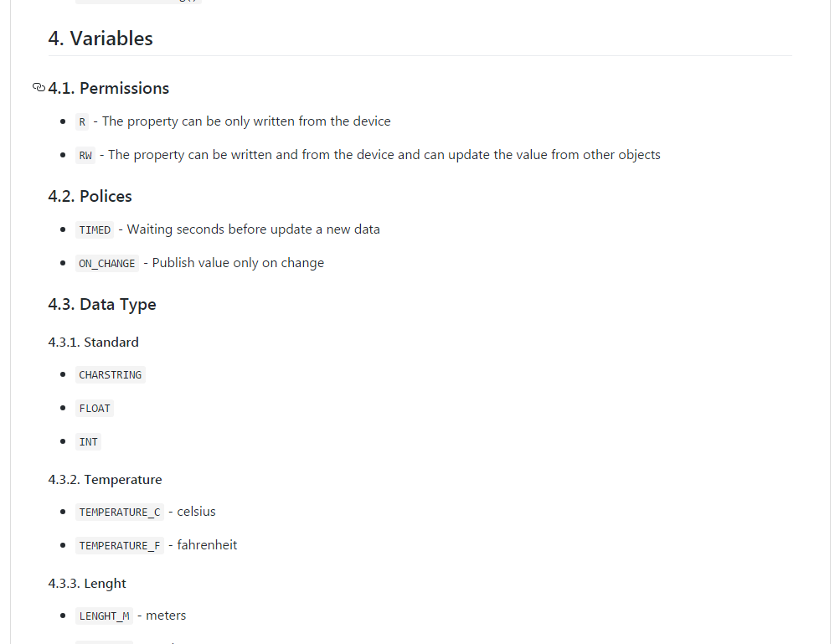The height and width of the screenshot is (644, 840).
Task: Click the anchor link icon beside Permissions
Action: [39, 88]
